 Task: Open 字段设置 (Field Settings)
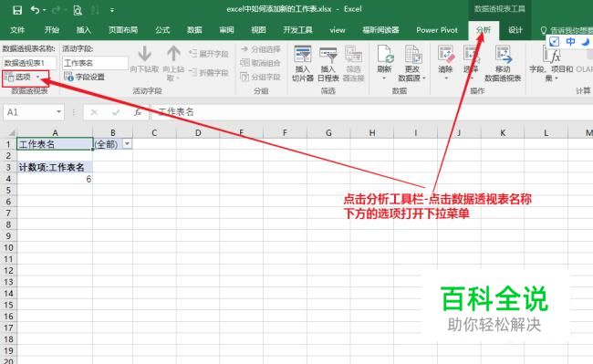point(84,78)
